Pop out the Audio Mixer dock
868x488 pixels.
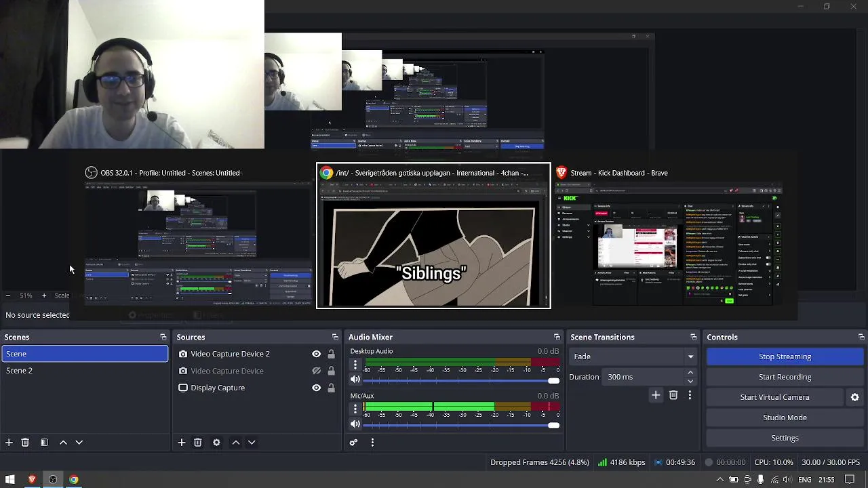[x=557, y=337]
